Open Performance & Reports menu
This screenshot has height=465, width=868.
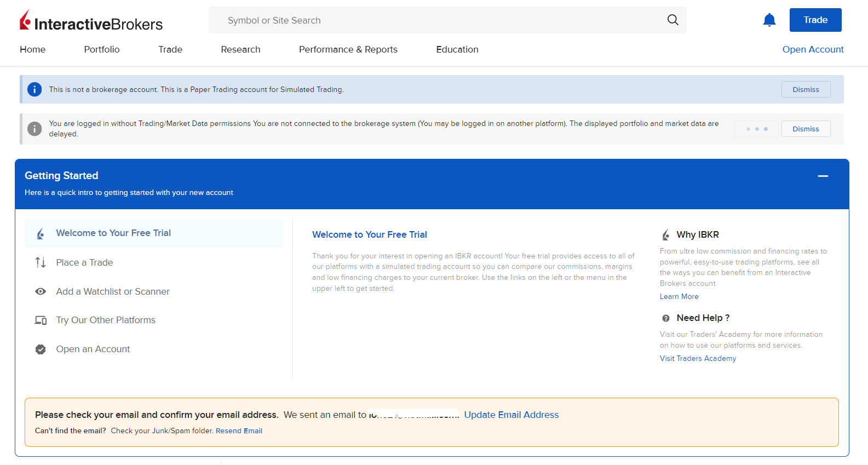(x=348, y=49)
